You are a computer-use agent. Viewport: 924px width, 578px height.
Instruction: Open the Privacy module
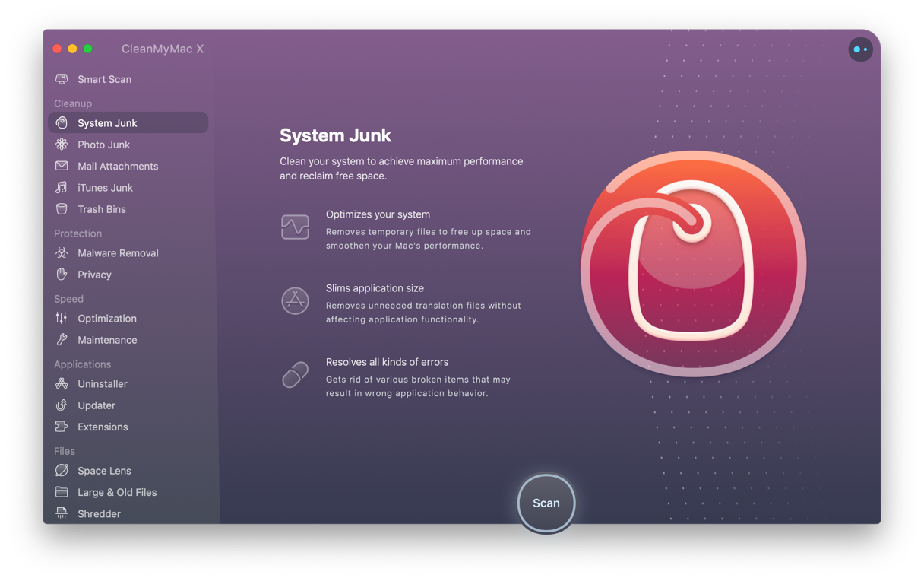(x=128, y=275)
